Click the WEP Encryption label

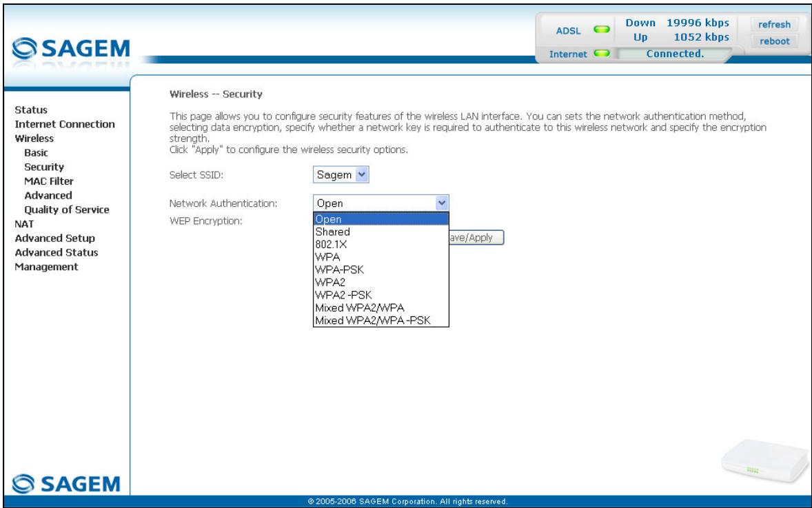click(x=205, y=221)
